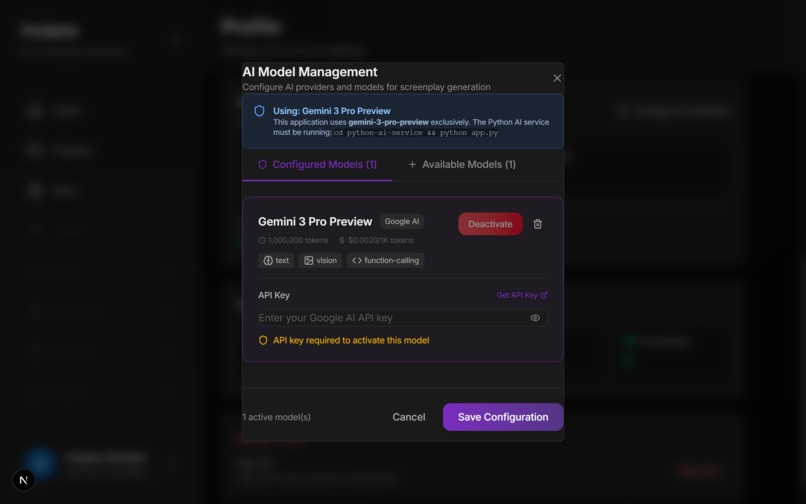Deactivate the Gemini 3 Pro Preview model
The image size is (806, 504).
pos(490,224)
